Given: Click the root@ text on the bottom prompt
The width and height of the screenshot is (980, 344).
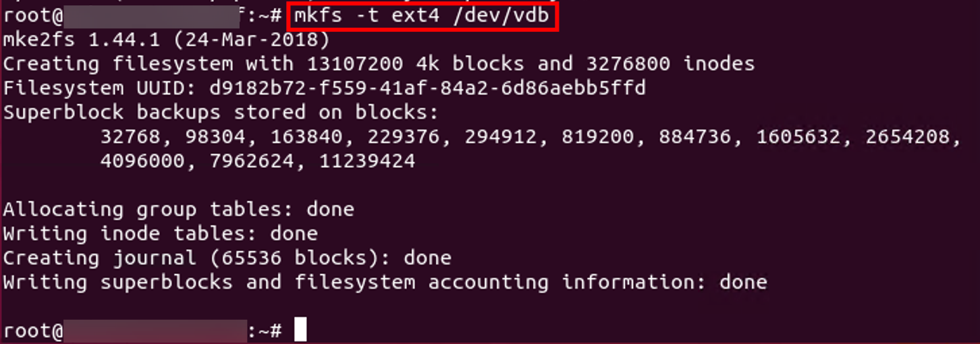Looking at the screenshot, I should [32, 331].
